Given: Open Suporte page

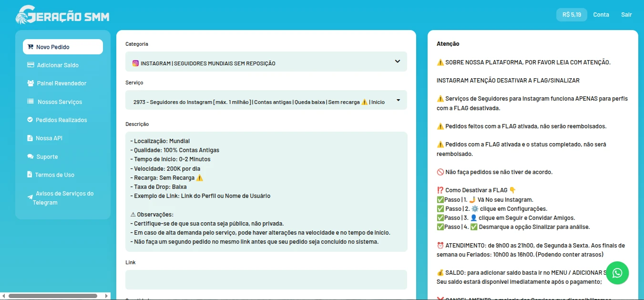Looking at the screenshot, I should 47,156.
